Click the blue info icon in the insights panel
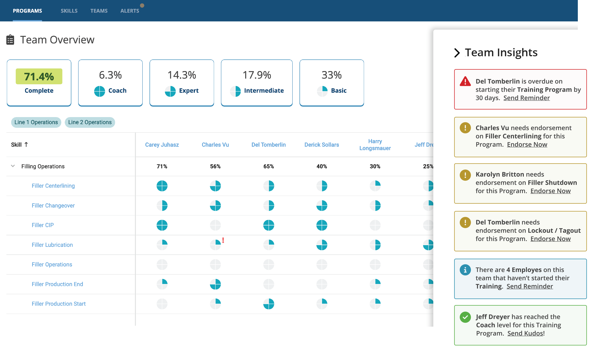The image size is (607, 364). click(x=465, y=270)
